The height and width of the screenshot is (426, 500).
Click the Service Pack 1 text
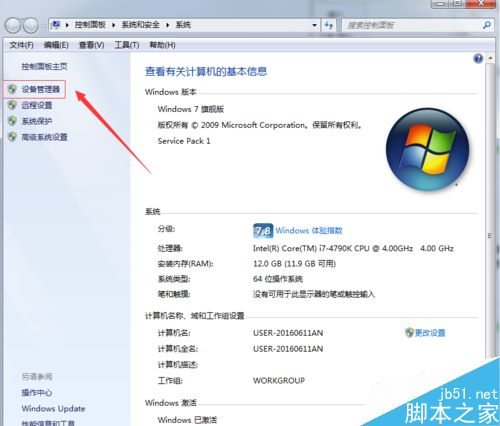tap(184, 141)
